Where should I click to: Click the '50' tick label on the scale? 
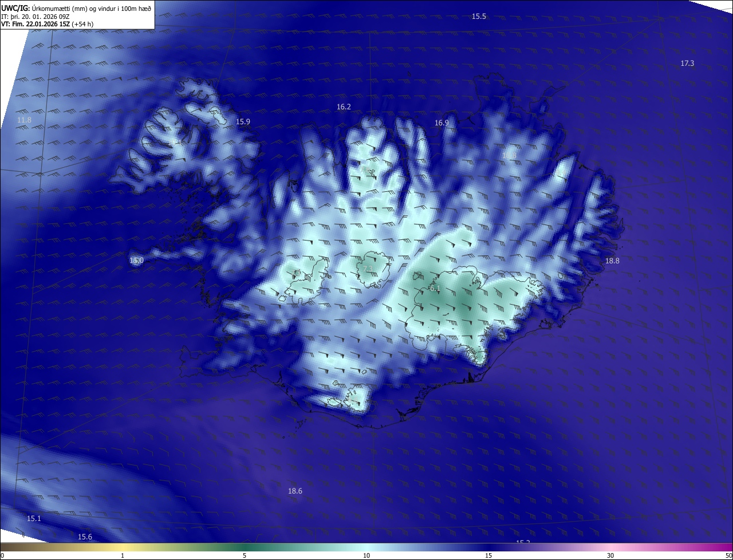728,556
